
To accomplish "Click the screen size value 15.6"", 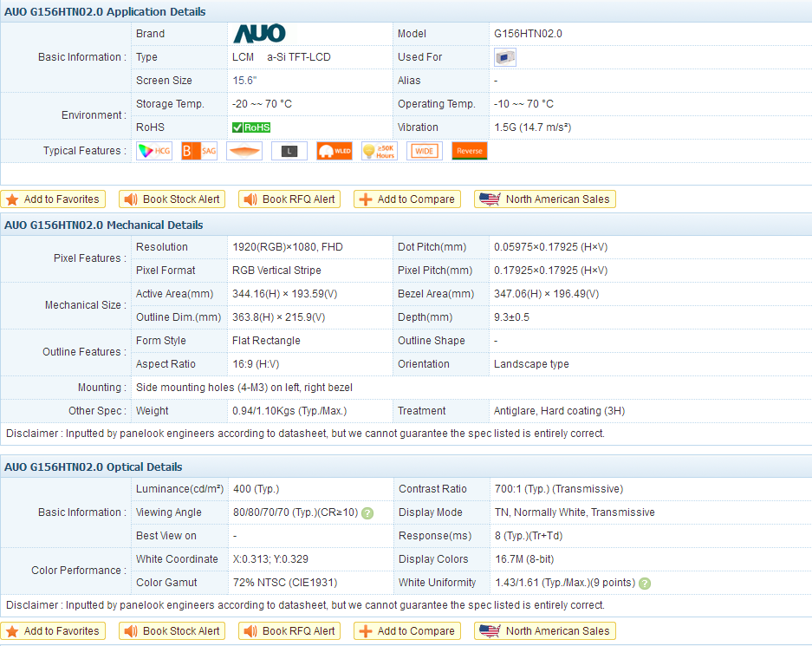I will [x=244, y=81].
